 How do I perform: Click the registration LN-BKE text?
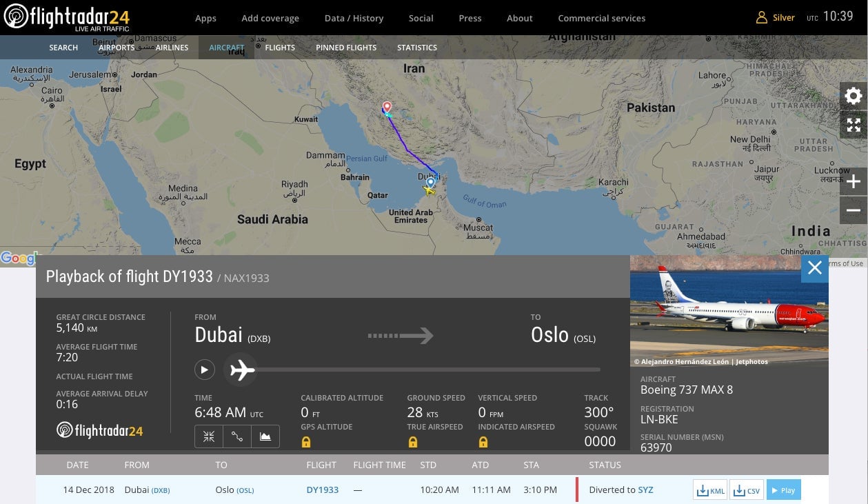click(x=659, y=419)
